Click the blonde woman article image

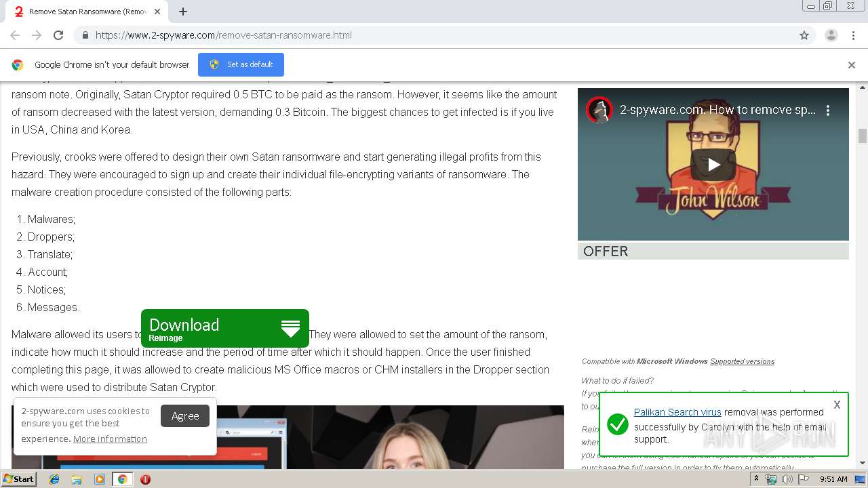(x=288, y=437)
